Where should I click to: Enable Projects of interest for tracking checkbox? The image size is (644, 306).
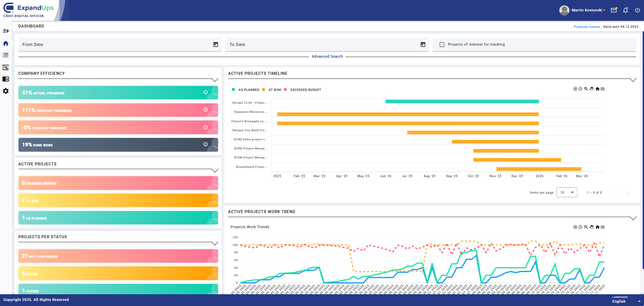(x=442, y=45)
